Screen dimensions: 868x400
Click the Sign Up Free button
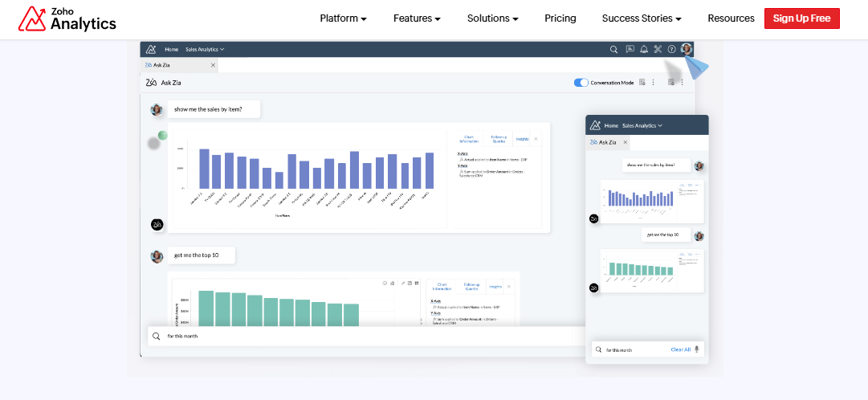point(801,18)
